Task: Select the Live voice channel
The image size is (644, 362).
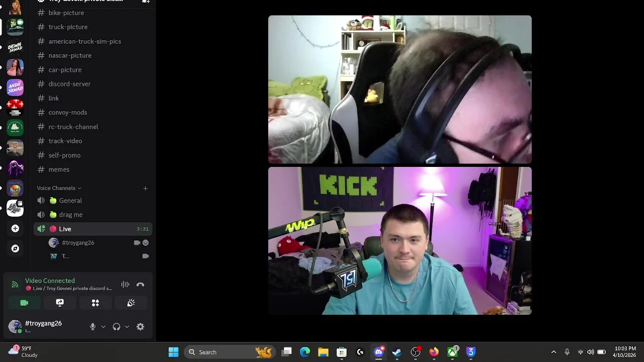Action: [93, 229]
